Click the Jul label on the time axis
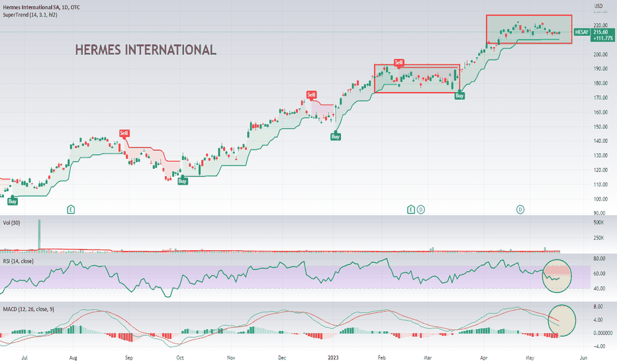This screenshot has width=617, height=364. click(x=24, y=357)
